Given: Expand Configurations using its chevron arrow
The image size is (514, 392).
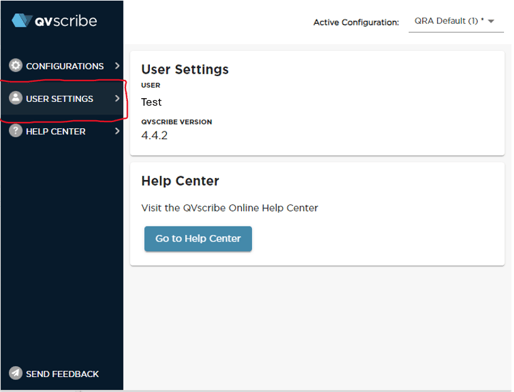Looking at the screenshot, I should click(117, 66).
